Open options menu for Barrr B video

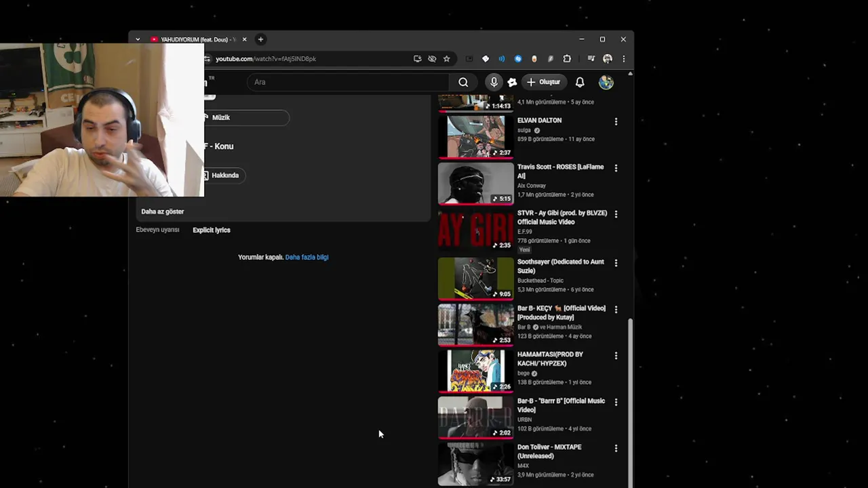point(616,402)
